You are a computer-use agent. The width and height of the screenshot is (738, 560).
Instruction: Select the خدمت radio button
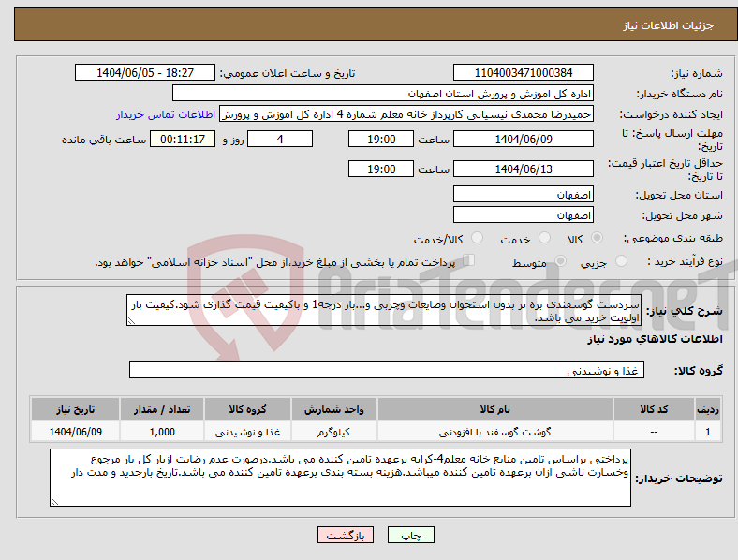click(544, 238)
